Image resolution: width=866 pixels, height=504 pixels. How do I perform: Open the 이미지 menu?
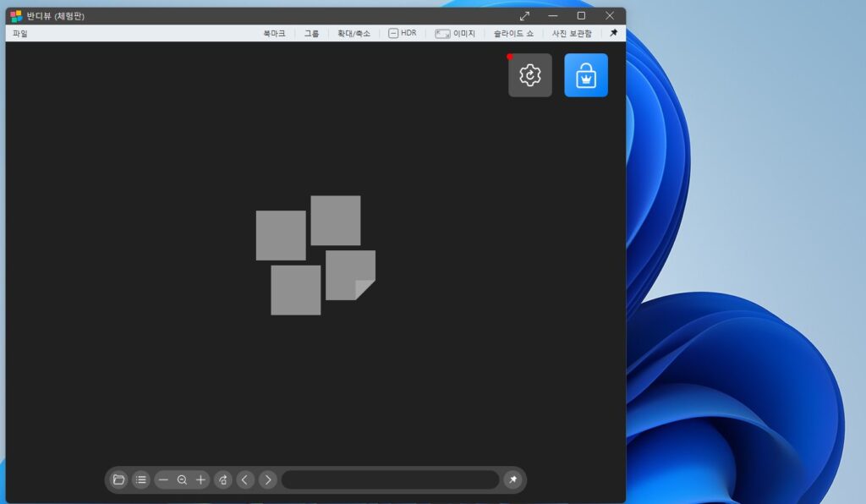click(x=455, y=34)
